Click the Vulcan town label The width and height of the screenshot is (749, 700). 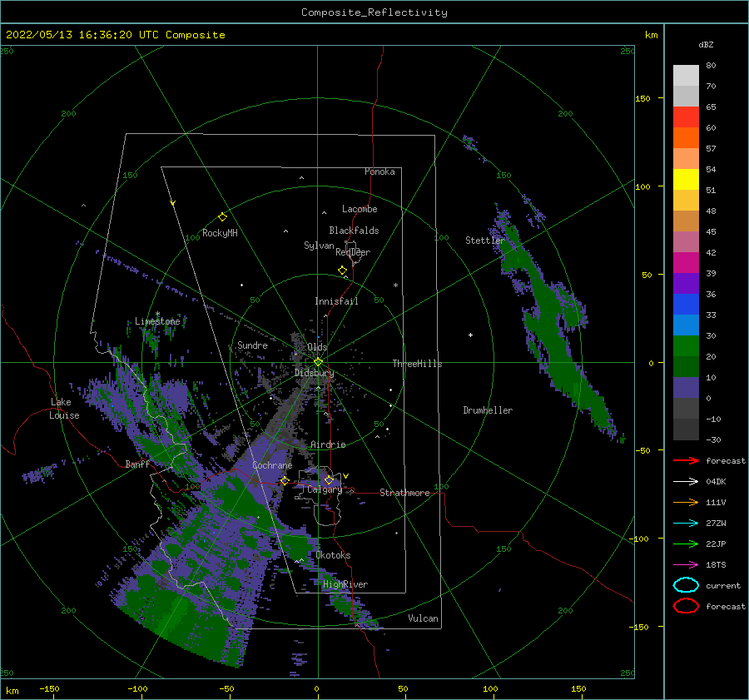tap(424, 618)
